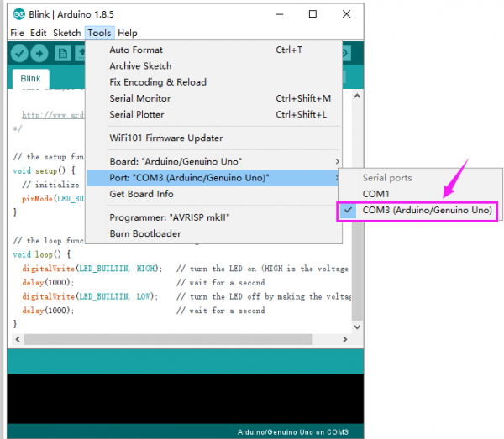This screenshot has height=439, width=504.
Task: Click the editor vertical scrollbar down arrow
Action: 357,327
